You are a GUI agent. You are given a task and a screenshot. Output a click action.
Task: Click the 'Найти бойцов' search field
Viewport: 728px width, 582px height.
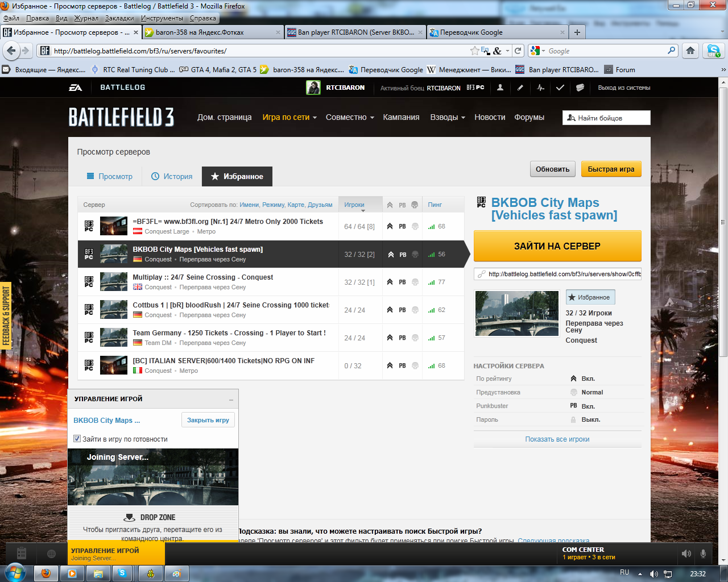pos(606,118)
